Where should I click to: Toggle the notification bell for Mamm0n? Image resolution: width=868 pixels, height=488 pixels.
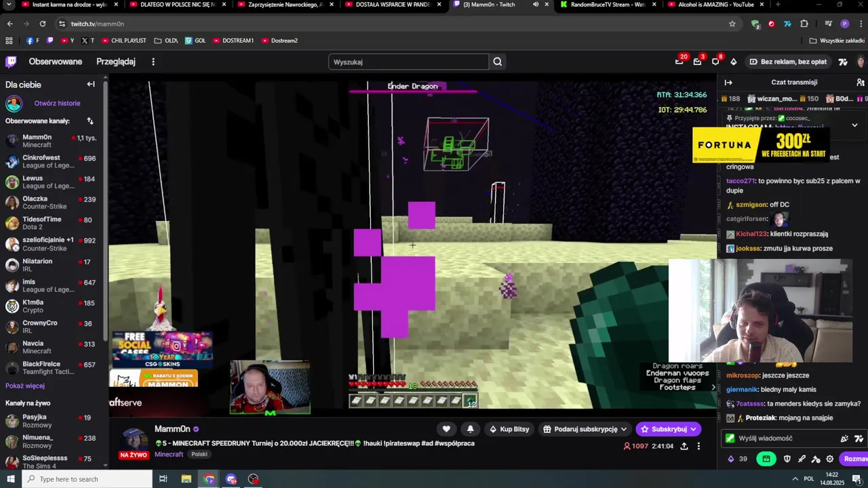pos(471,429)
